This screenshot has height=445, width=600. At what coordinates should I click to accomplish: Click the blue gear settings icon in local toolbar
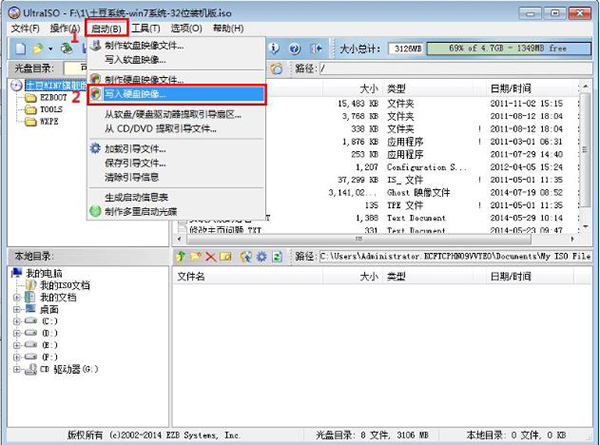[x=261, y=256]
